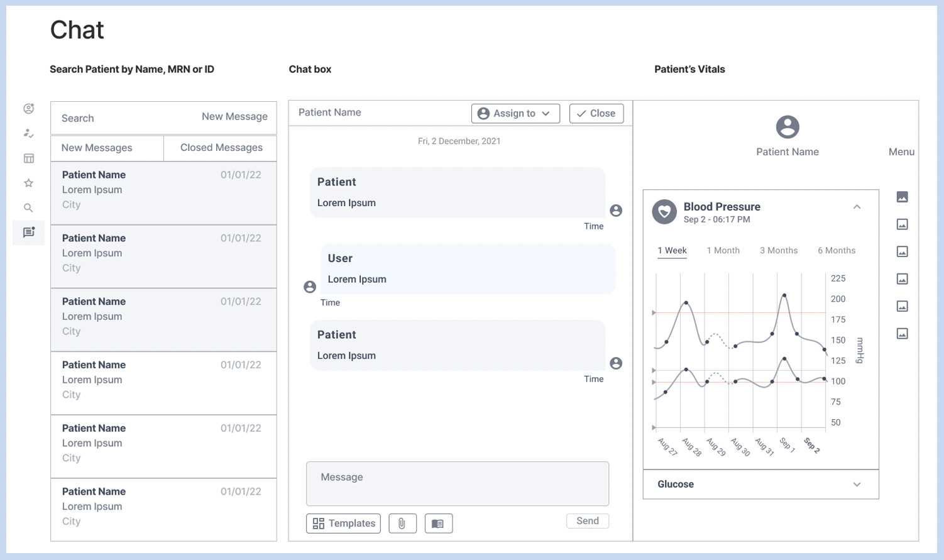Open the book icon button below message box

pos(438,524)
